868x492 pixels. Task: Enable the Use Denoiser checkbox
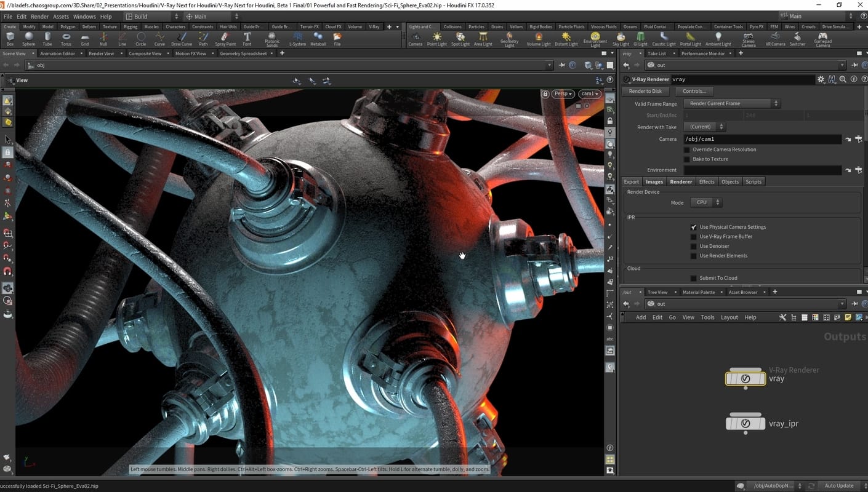pyautogui.click(x=694, y=246)
